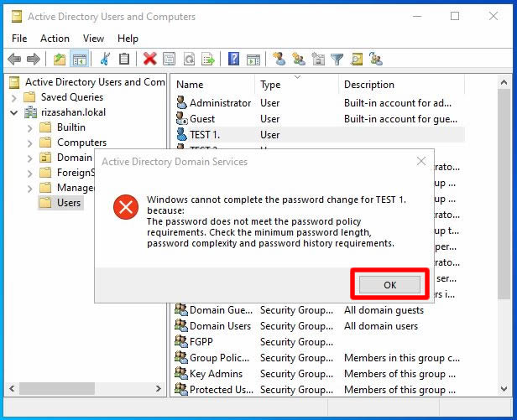This screenshot has width=517, height=420.
Task: Sort by the Description column header
Action: point(401,85)
